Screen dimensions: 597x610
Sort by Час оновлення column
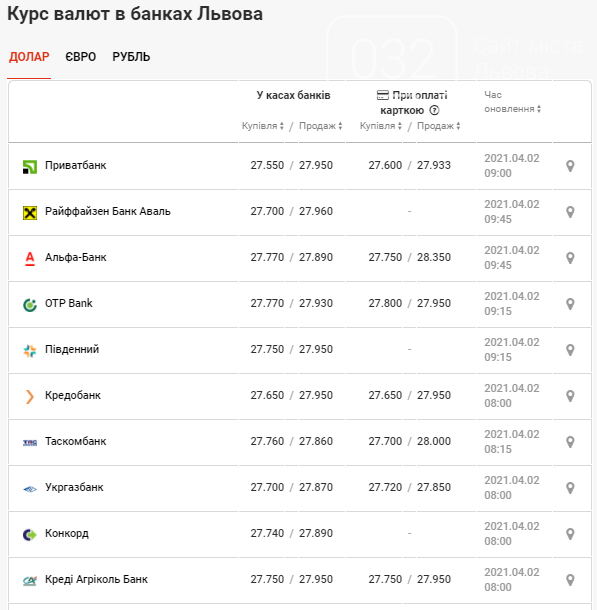[x=513, y=102]
